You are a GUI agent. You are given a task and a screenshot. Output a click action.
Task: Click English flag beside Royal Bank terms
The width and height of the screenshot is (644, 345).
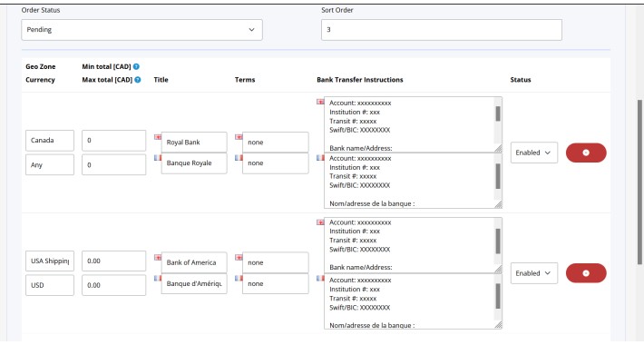239,137
